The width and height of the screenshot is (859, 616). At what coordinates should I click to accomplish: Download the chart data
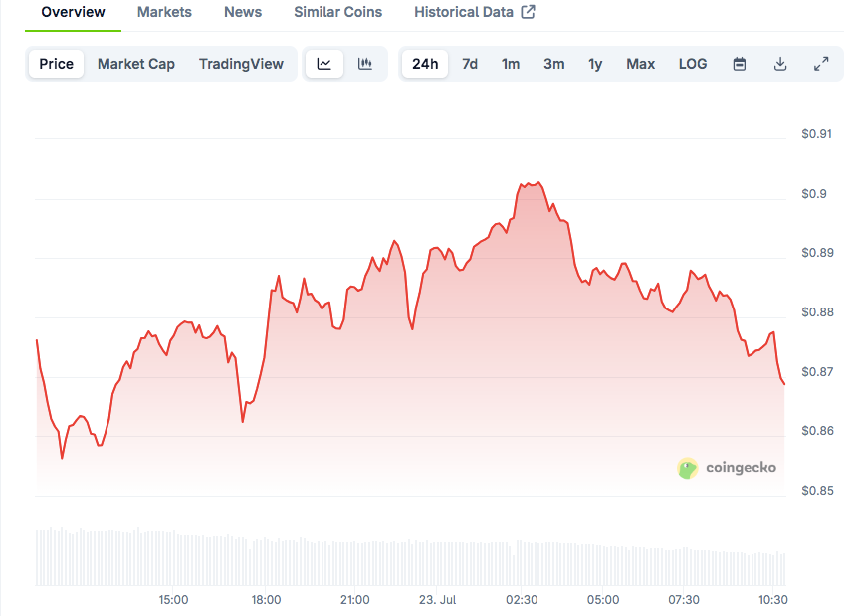click(x=780, y=64)
